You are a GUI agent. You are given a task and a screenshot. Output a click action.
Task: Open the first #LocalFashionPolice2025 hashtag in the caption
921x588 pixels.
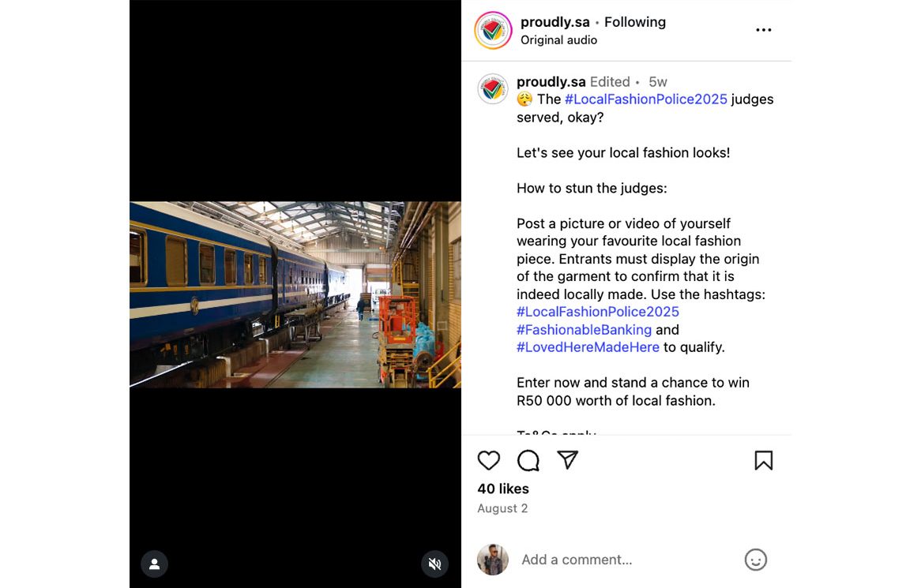[x=645, y=99]
